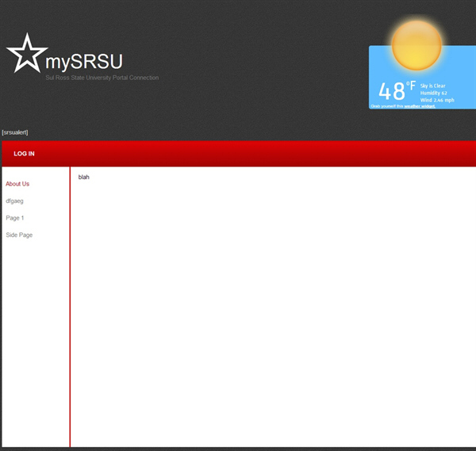The height and width of the screenshot is (451, 476).
Task: Click the [srsualert] placeholder text
Action: 15,132
